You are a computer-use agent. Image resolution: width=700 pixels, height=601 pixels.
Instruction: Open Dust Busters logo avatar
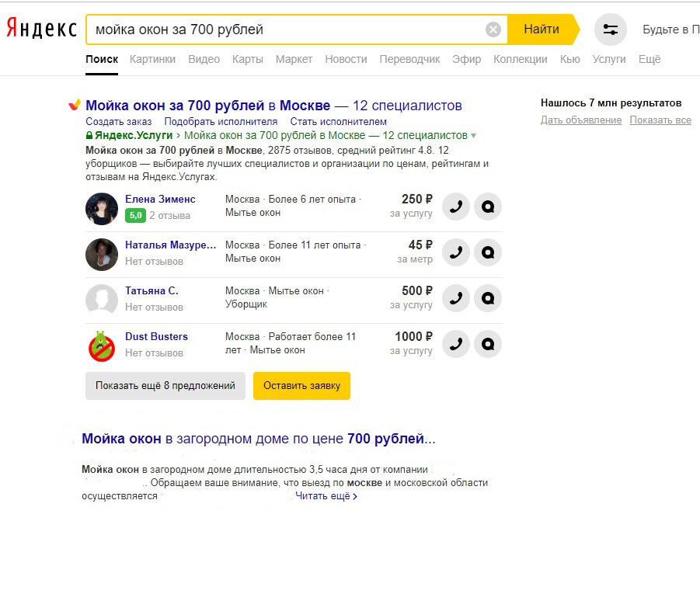(x=102, y=346)
